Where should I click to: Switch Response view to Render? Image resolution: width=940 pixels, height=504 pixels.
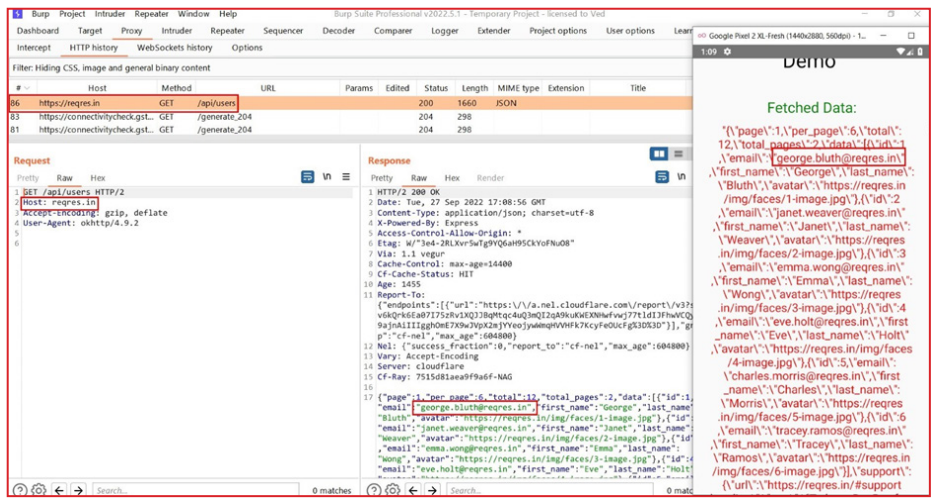490,178
